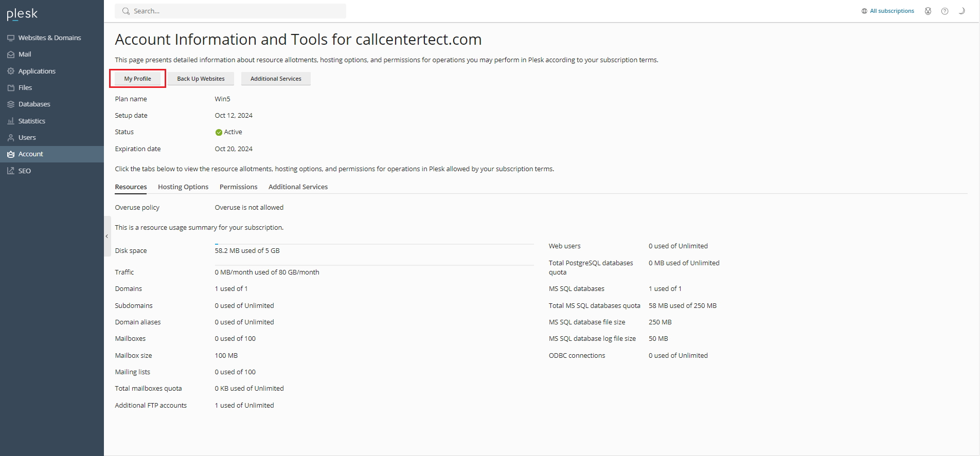Open the All subscriptions selector

click(x=888, y=11)
